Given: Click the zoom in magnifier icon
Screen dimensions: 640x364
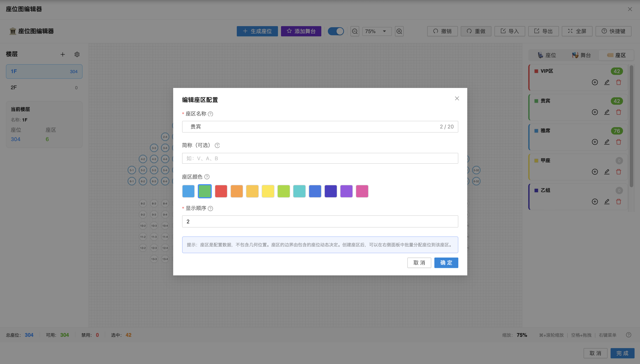Looking at the screenshot, I should 399,31.
